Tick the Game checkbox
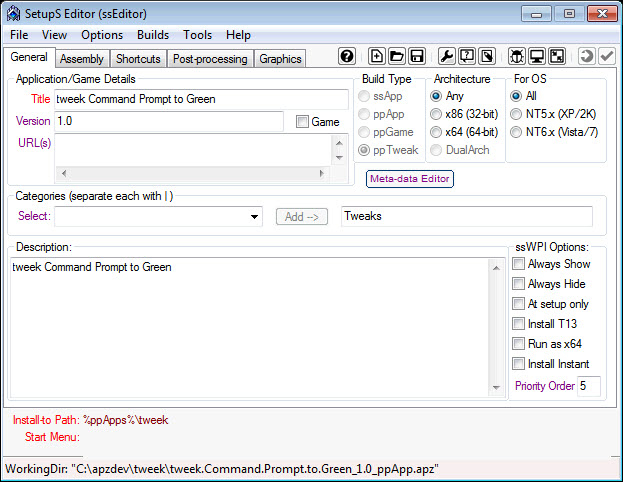This screenshot has height=482, width=623. pyautogui.click(x=302, y=122)
